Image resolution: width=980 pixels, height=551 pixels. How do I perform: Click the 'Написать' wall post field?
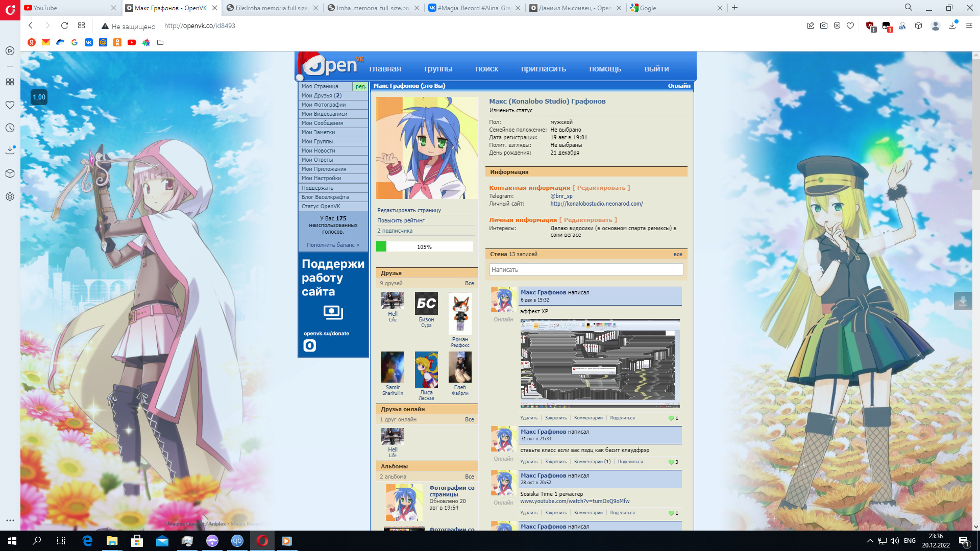click(x=586, y=269)
